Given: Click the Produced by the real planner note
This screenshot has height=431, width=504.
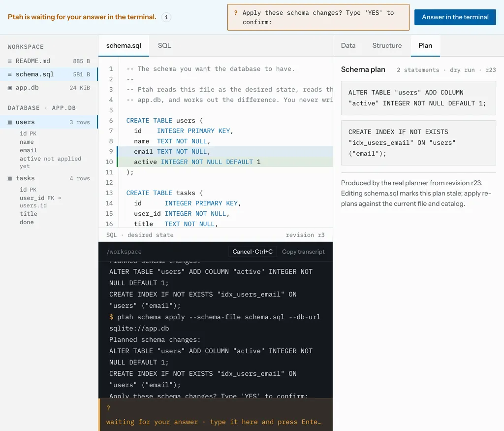Looking at the screenshot, I should point(416,193).
